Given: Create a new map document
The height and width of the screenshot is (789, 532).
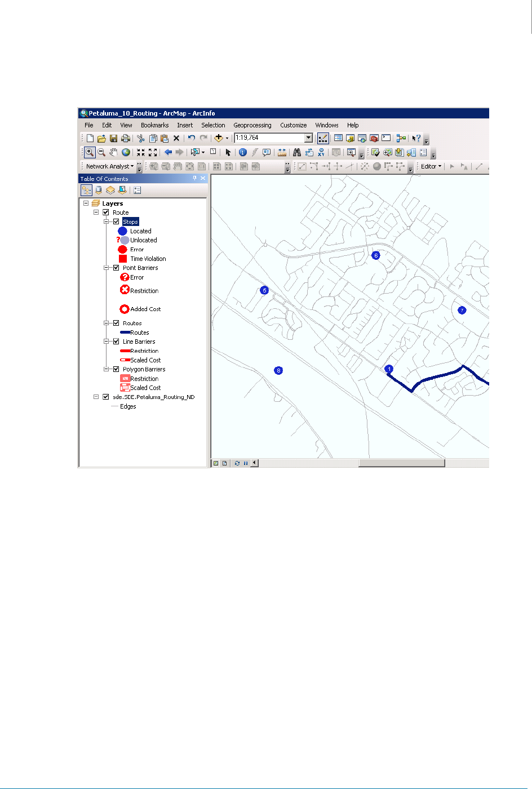Looking at the screenshot, I should (90, 138).
